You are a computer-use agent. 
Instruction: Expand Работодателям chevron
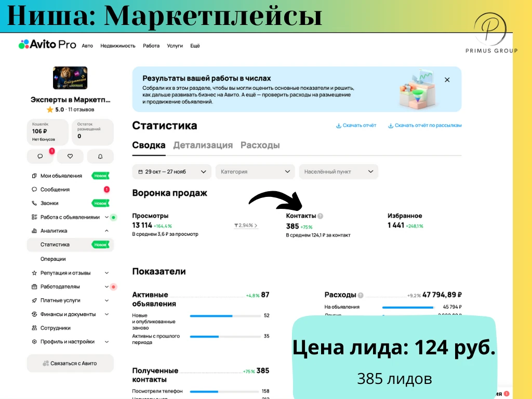(107, 287)
